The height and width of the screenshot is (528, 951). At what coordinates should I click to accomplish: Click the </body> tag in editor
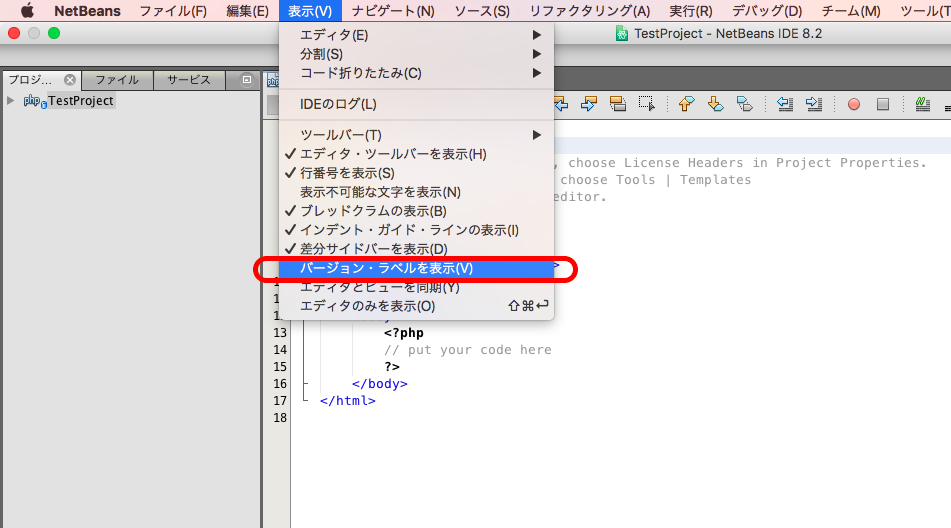coord(380,384)
